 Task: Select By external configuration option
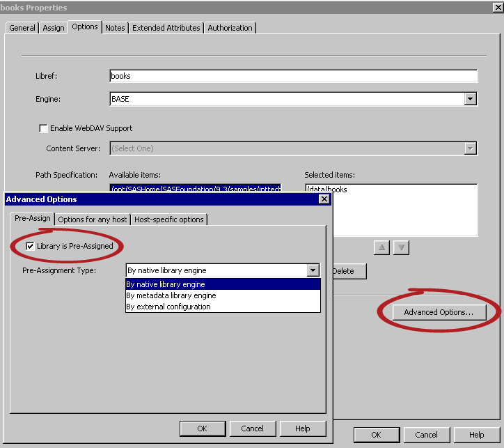click(x=168, y=307)
